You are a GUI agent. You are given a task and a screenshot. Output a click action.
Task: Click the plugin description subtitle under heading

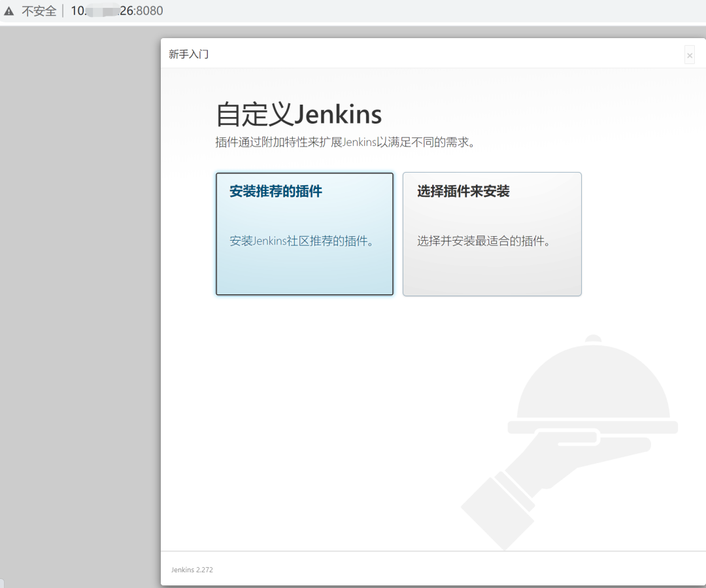pyautogui.click(x=345, y=142)
